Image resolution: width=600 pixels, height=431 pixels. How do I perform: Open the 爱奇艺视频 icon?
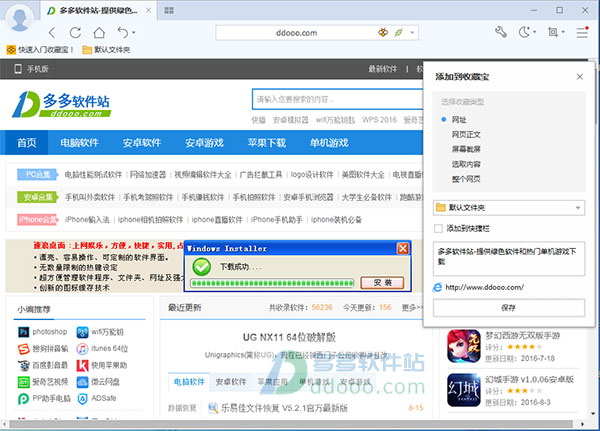23,382
